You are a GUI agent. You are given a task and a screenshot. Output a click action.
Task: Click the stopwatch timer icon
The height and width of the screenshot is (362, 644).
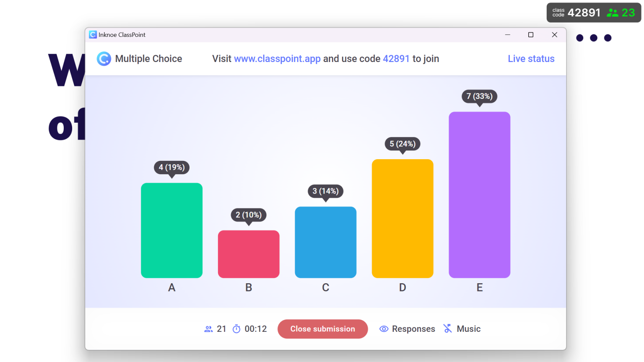click(238, 329)
